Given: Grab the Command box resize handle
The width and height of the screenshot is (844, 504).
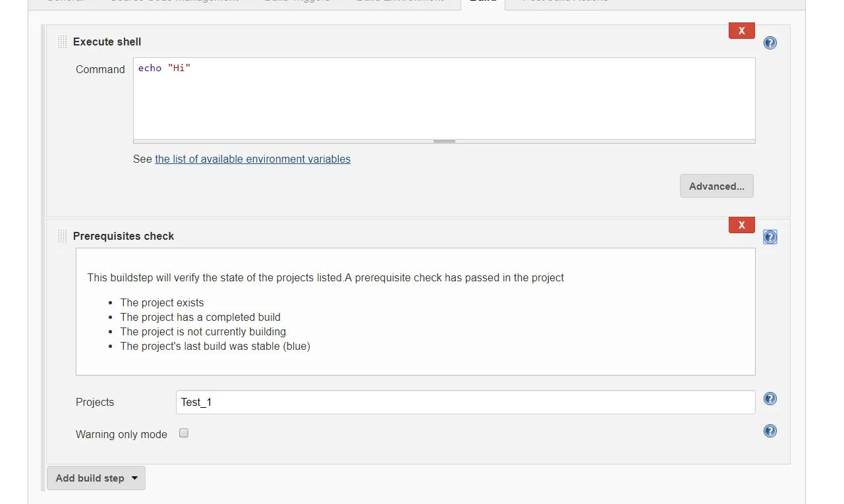Looking at the screenshot, I should pyautogui.click(x=444, y=141).
